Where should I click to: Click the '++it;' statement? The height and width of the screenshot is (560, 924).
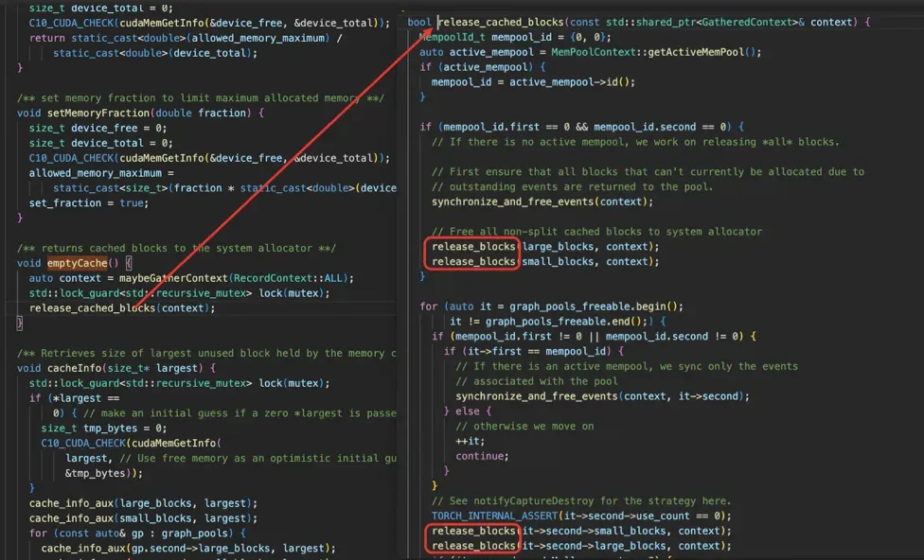[470, 442]
